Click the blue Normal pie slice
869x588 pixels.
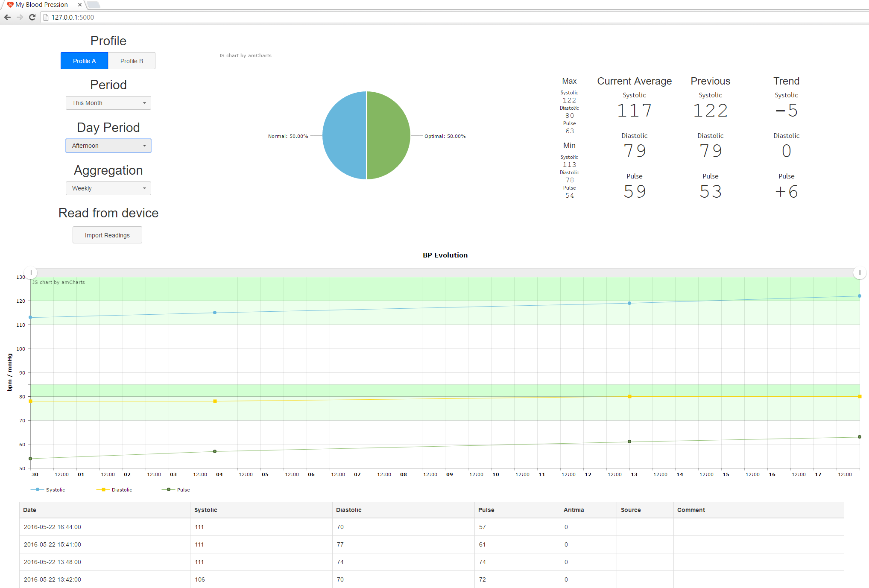344,135
